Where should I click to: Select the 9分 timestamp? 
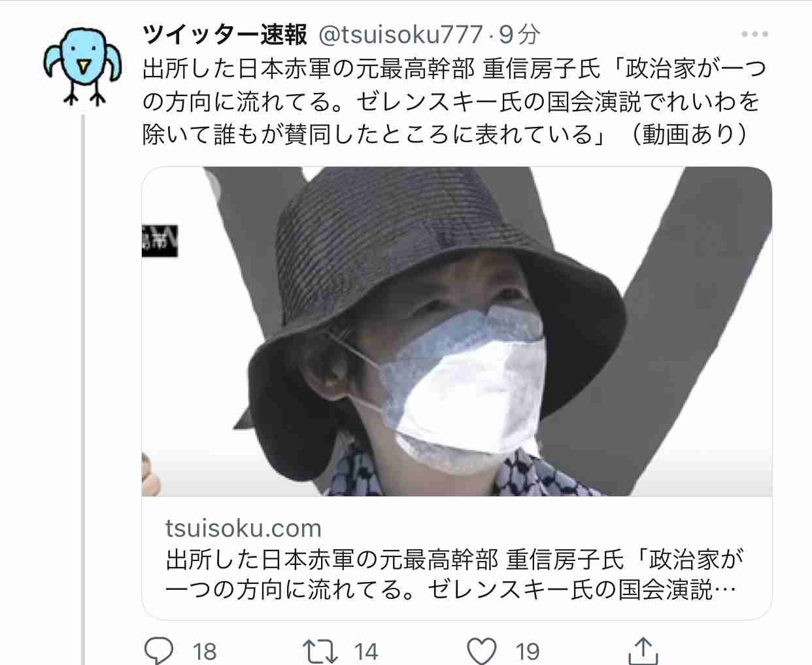pyautogui.click(x=520, y=35)
